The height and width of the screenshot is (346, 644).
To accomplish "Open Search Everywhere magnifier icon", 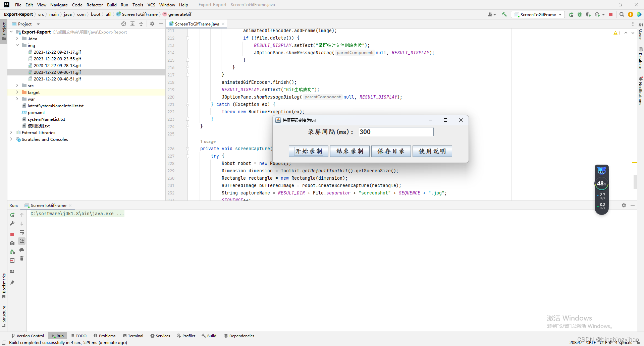I will coord(622,14).
